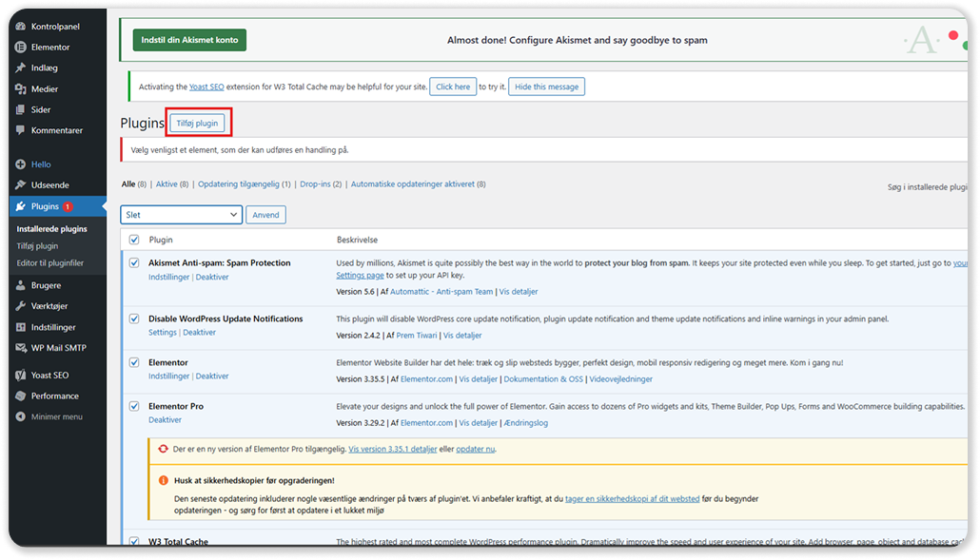
Task: Click the WP Mail SMTP envelope icon
Action: [21, 348]
